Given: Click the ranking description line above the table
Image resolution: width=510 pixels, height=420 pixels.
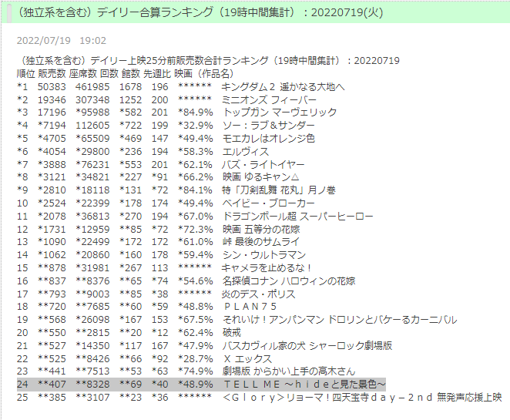Looking at the screenshot, I should 208,61.
